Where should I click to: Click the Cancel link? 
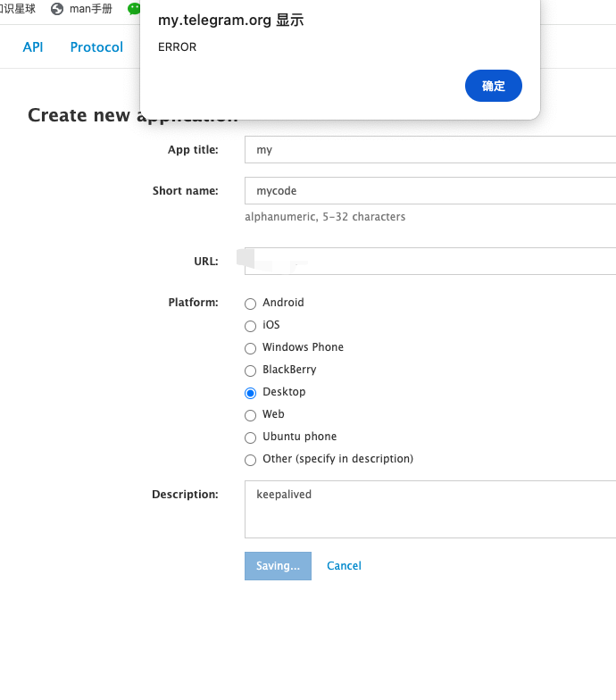pos(344,566)
